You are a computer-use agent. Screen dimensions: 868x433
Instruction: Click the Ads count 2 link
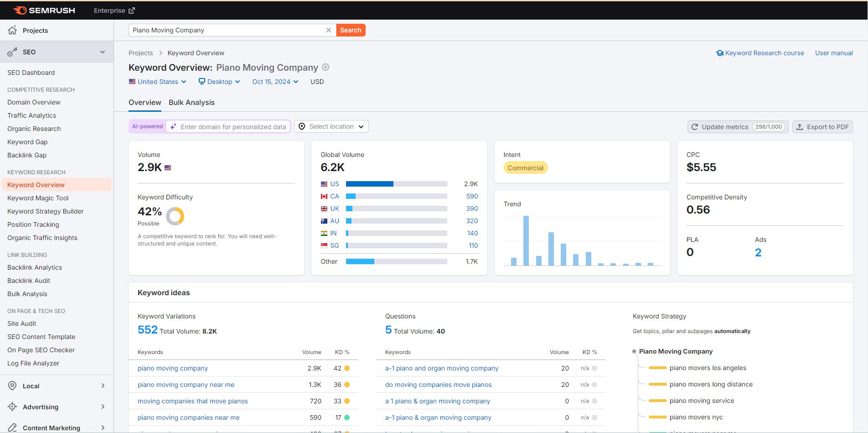click(x=758, y=252)
